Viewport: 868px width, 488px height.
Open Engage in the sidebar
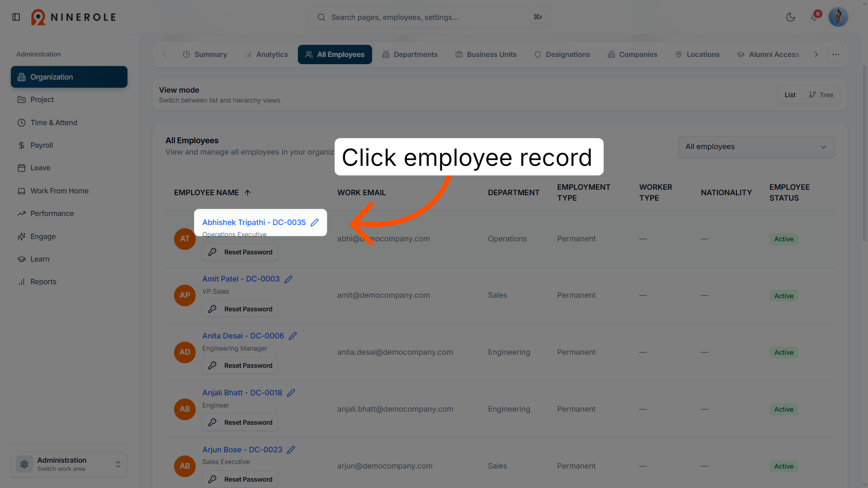click(x=69, y=236)
